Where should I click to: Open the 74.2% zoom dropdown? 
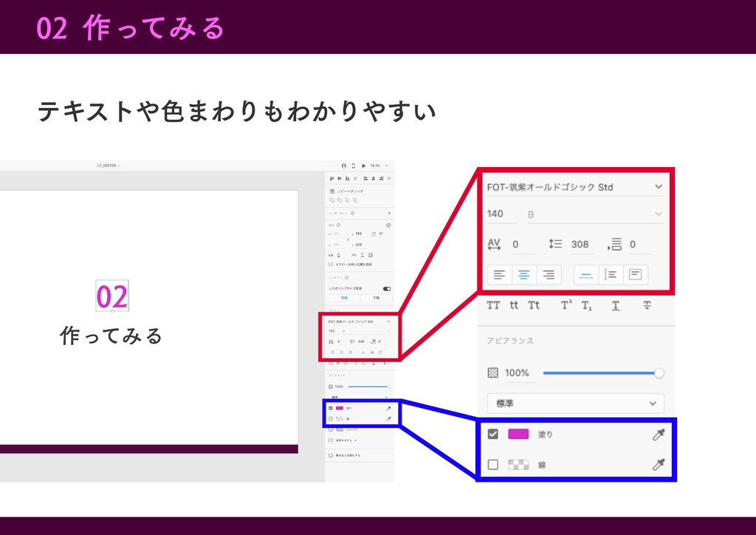[379, 166]
